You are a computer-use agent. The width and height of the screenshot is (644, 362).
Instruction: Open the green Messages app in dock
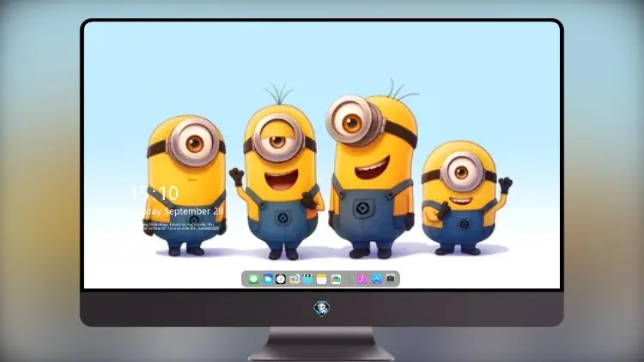(253, 279)
